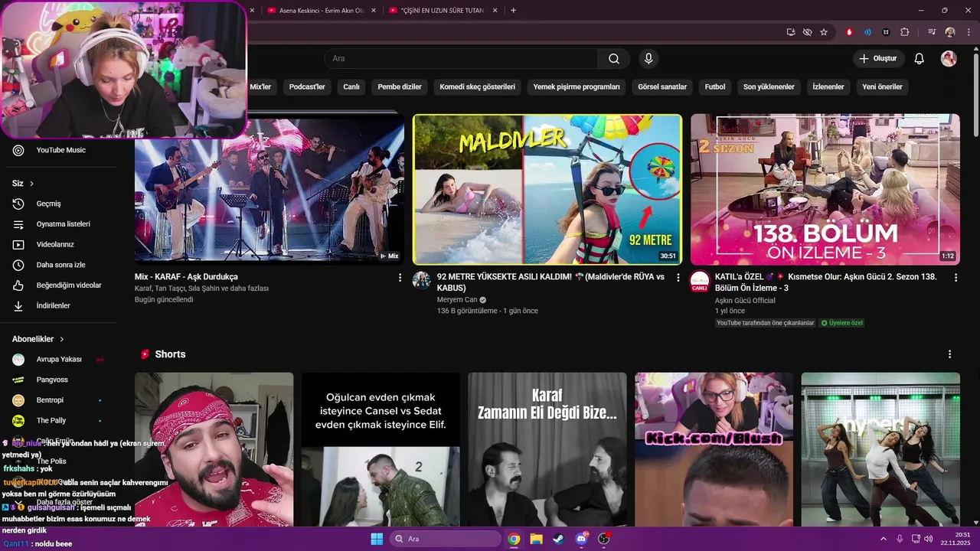The width and height of the screenshot is (980, 551).
Task: Open YouTube account avatar menu
Action: pyautogui.click(x=949, y=59)
